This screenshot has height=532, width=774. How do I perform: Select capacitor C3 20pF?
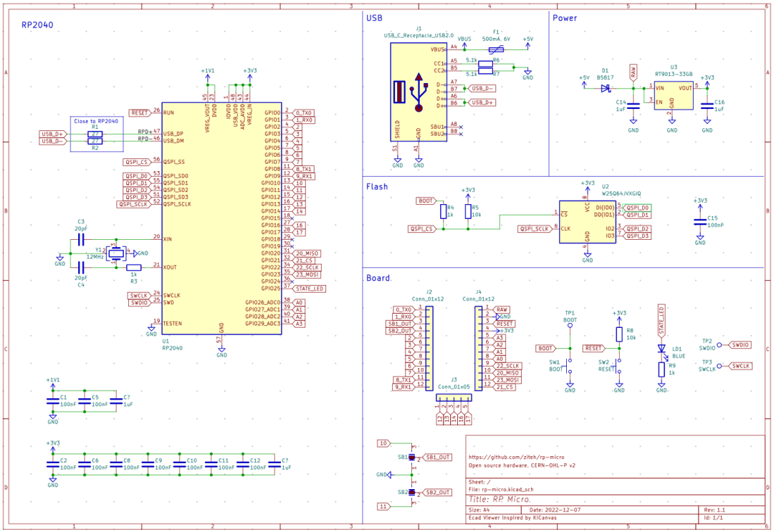(x=81, y=240)
